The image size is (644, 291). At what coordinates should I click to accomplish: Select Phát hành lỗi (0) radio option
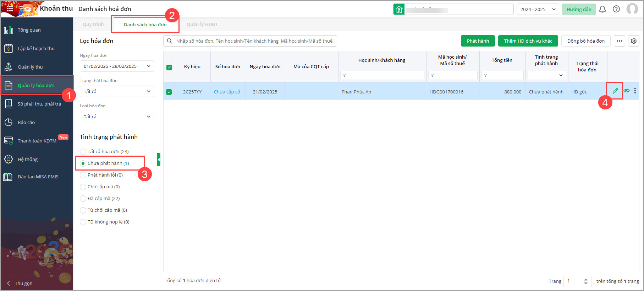click(83, 175)
